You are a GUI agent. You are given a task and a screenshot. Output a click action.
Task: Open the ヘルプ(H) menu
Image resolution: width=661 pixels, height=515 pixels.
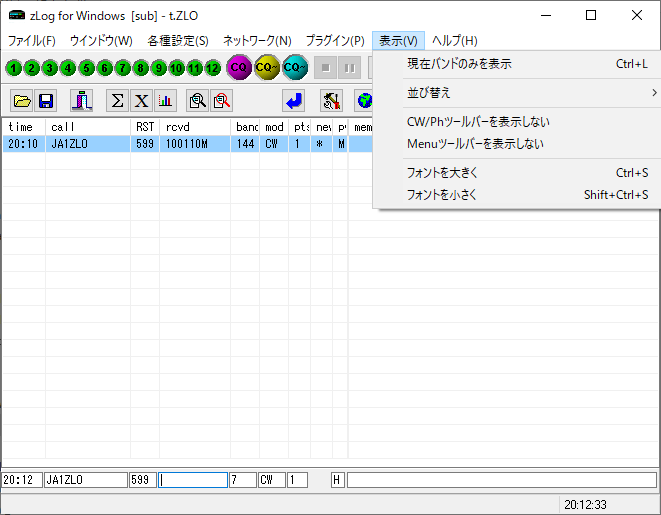click(x=455, y=41)
